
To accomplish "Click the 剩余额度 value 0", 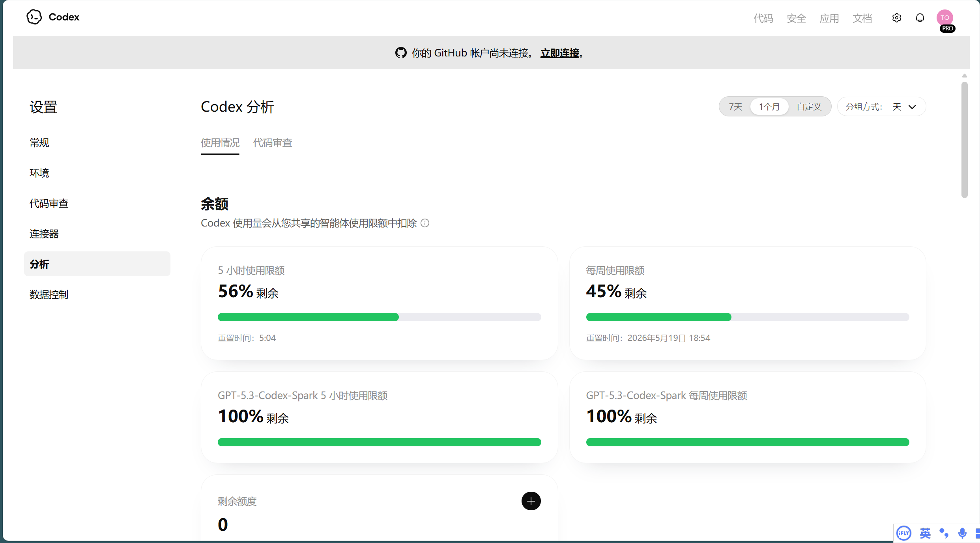I will click(223, 525).
